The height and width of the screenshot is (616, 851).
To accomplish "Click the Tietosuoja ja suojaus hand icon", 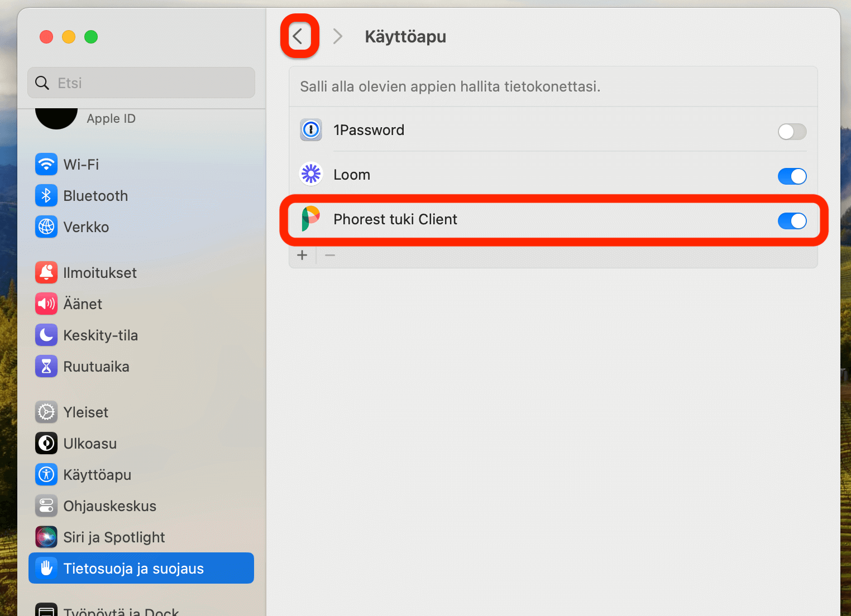I will point(46,568).
